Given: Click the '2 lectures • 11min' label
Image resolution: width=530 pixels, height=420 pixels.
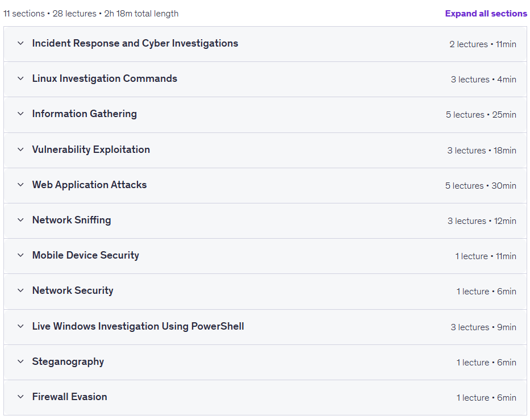Looking at the screenshot, I should coord(483,44).
